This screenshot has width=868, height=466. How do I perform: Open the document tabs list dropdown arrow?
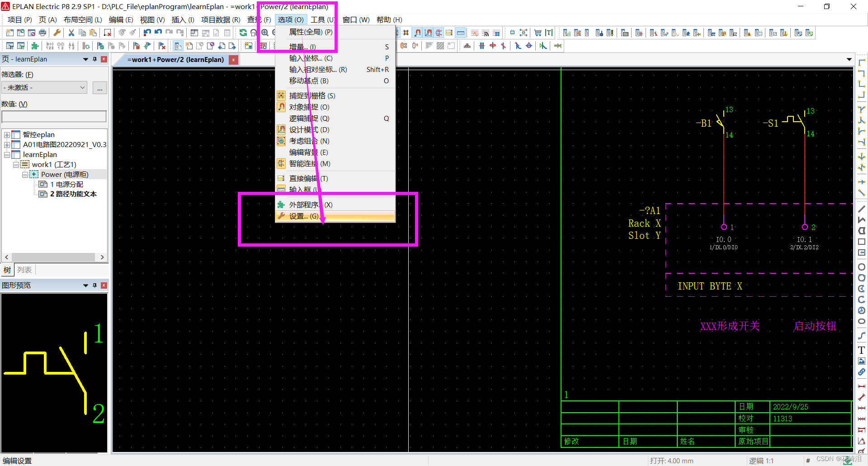pyautogui.click(x=849, y=60)
